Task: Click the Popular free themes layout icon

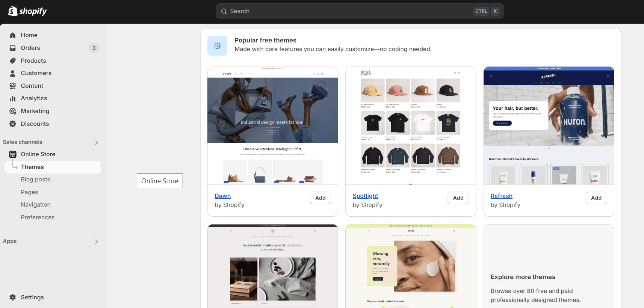Action: tap(217, 46)
